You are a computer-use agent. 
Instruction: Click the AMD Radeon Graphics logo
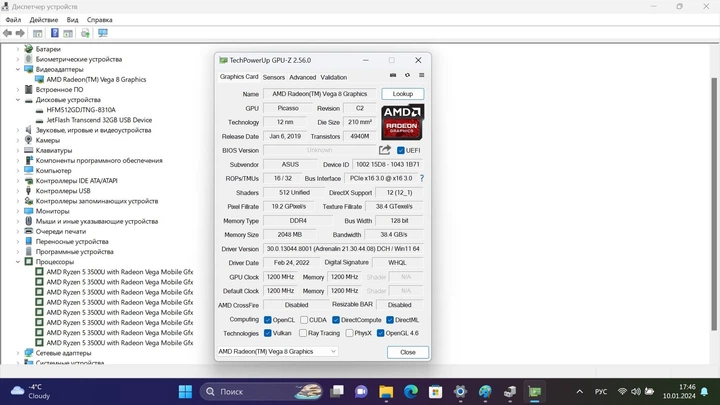click(x=403, y=122)
